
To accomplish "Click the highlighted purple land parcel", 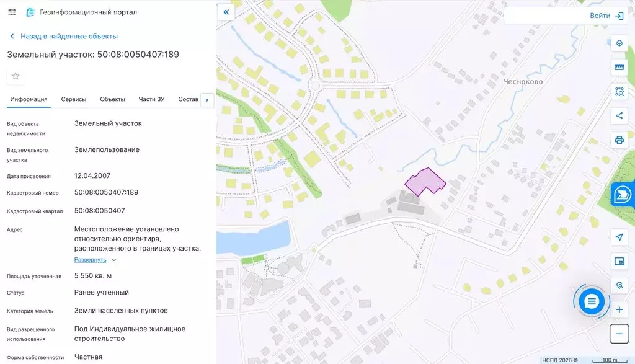I will 426,180.
